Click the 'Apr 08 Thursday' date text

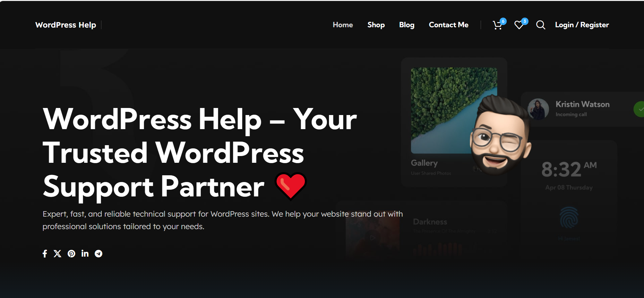coord(569,187)
